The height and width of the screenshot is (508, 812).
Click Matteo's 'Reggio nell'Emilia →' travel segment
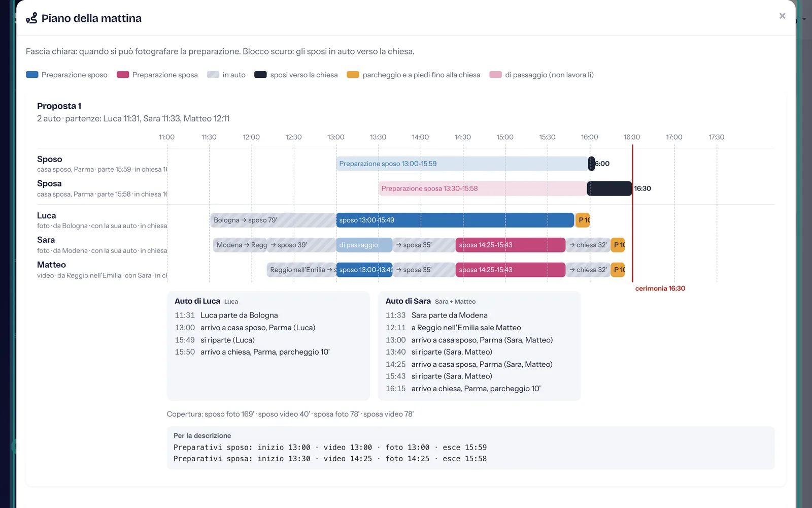pos(301,270)
